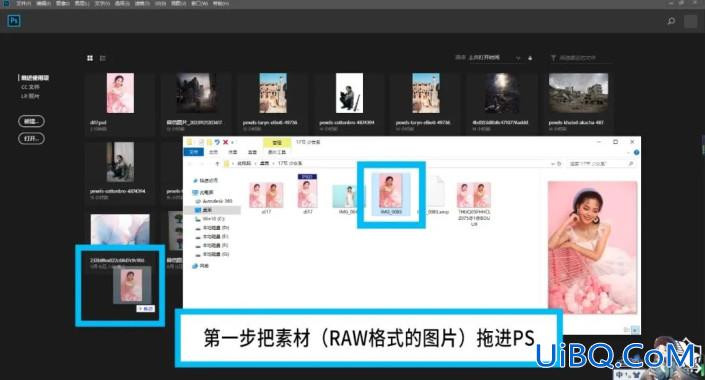This screenshot has width=705, height=380.
Task: Click Explorer up-one-level arrow
Action: coord(218,164)
